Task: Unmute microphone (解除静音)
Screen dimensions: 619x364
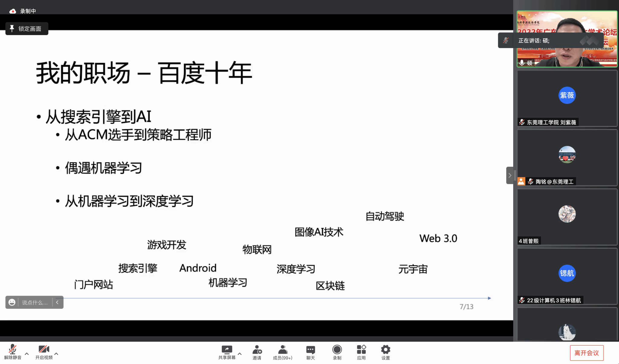Action: pos(13,350)
